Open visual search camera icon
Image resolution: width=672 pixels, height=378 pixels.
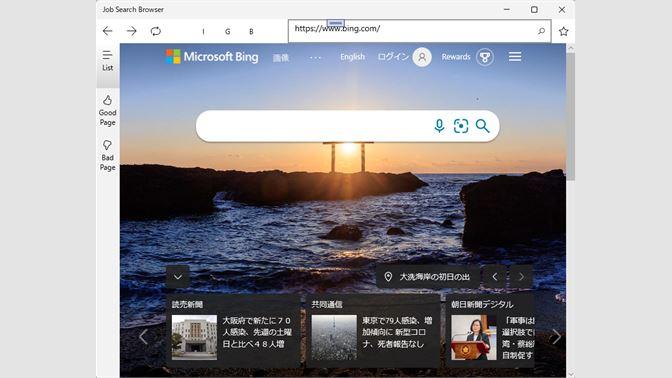(461, 126)
